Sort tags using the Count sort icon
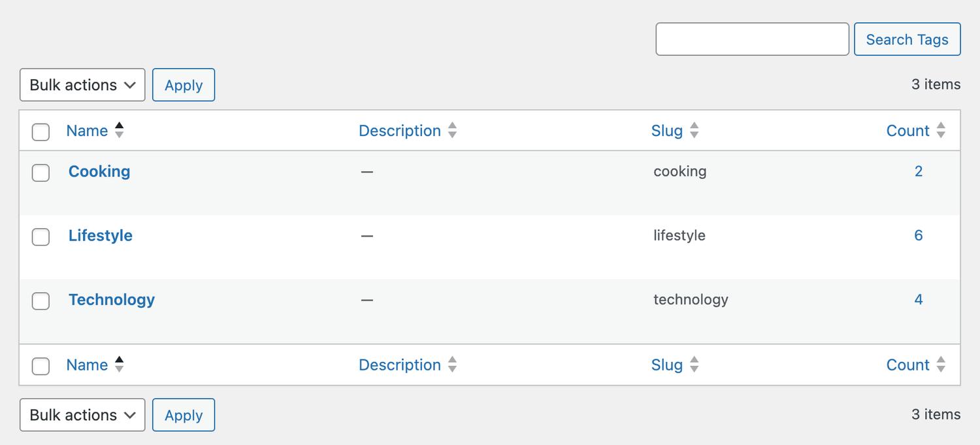 [x=941, y=131]
